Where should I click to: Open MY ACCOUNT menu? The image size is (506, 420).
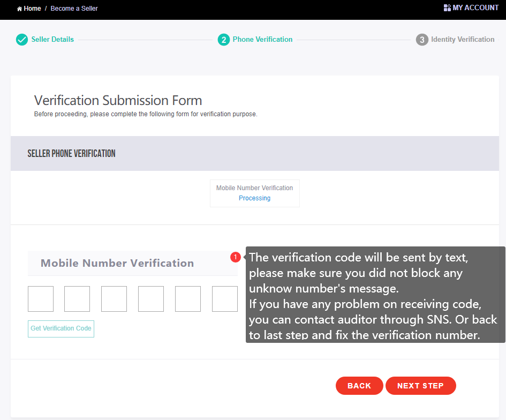(x=475, y=7)
